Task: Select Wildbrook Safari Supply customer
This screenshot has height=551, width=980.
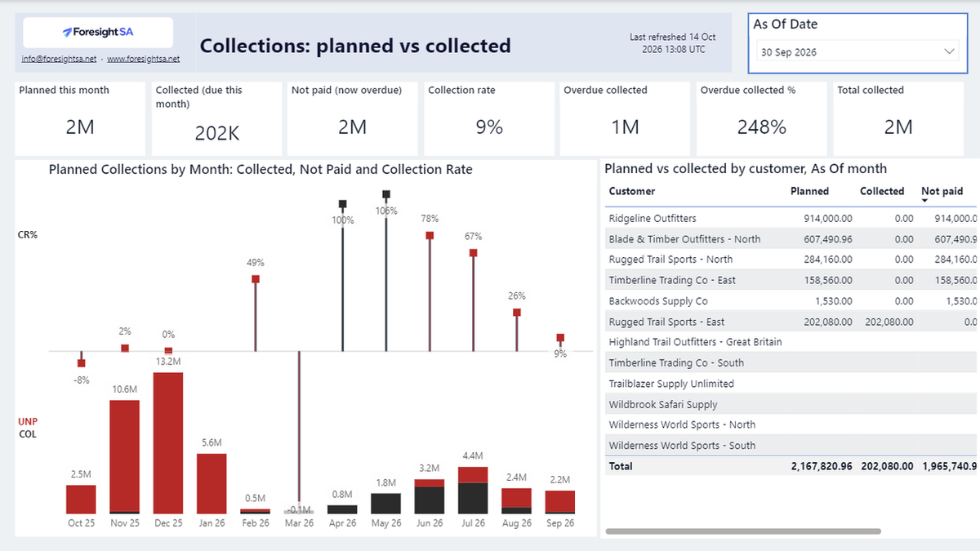Action: click(663, 404)
